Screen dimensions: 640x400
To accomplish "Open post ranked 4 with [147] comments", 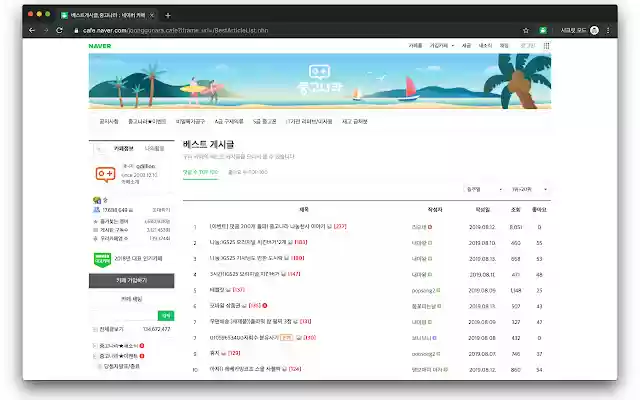I will tap(244, 274).
